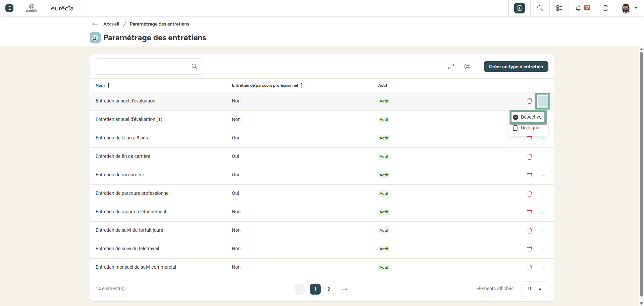This screenshot has width=644, height=306.
Task: Expand the user profile avatar menu
Action: 630,8
